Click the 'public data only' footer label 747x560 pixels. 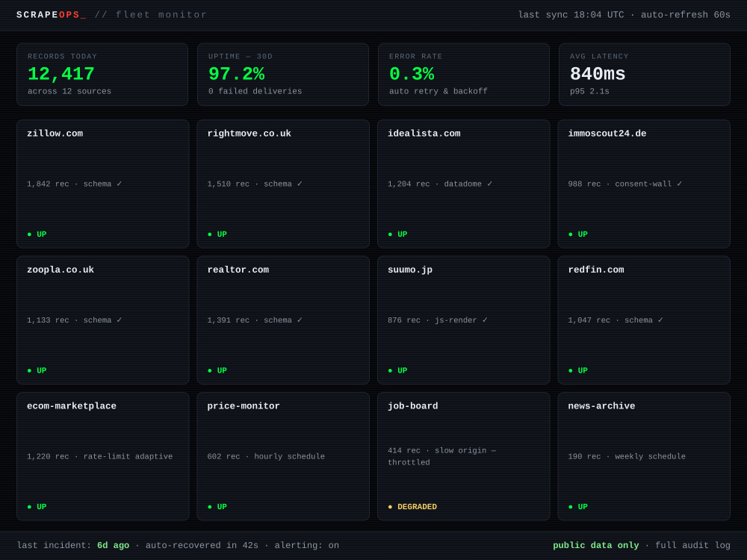[596, 545]
